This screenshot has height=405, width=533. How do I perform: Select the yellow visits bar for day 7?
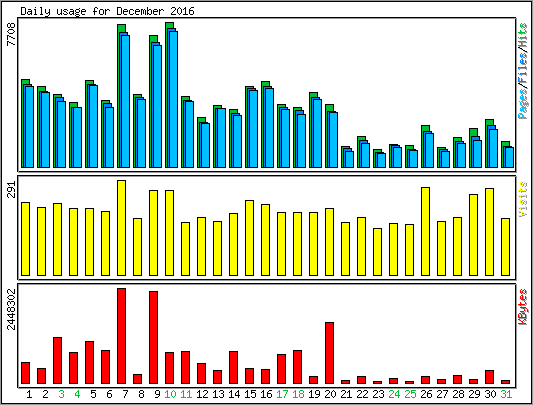(x=121, y=228)
